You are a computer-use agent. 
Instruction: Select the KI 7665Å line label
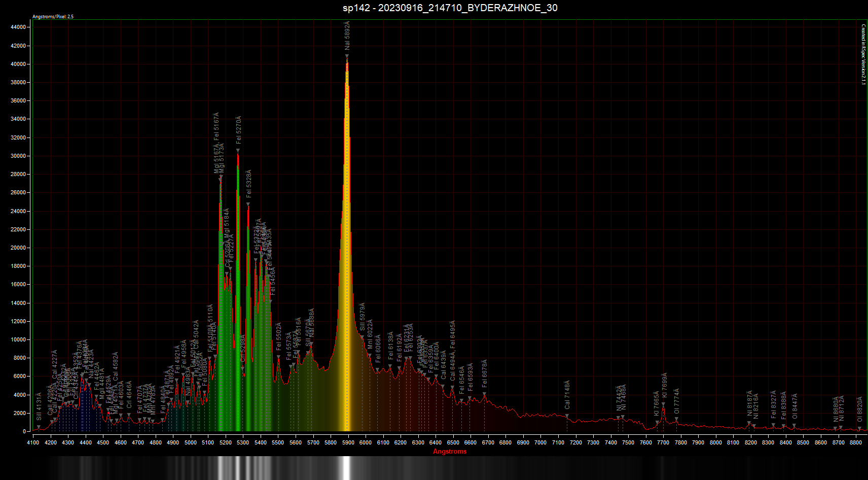click(657, 403)
